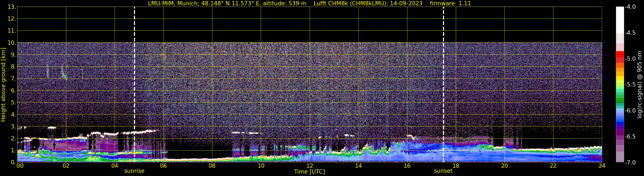Click the time-axis tick label '08'

point(212,166)
